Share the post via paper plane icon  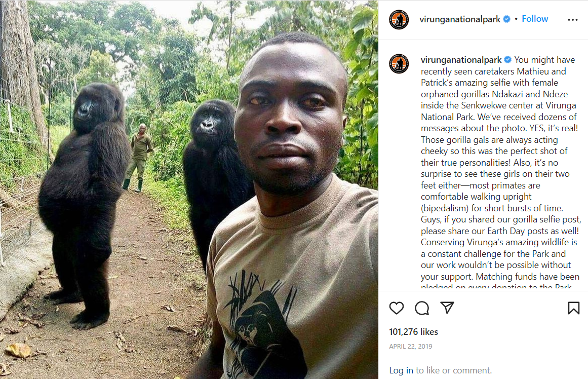pos(447,308)
